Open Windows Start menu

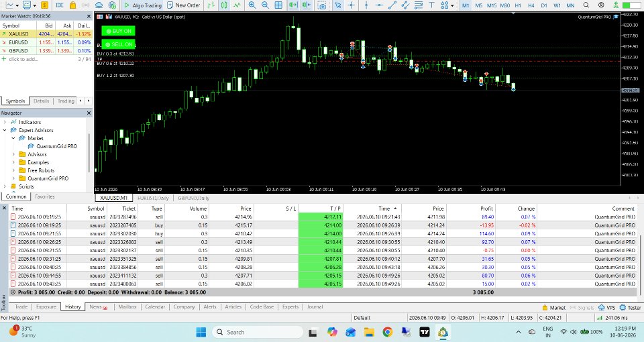tap(201, 332)
